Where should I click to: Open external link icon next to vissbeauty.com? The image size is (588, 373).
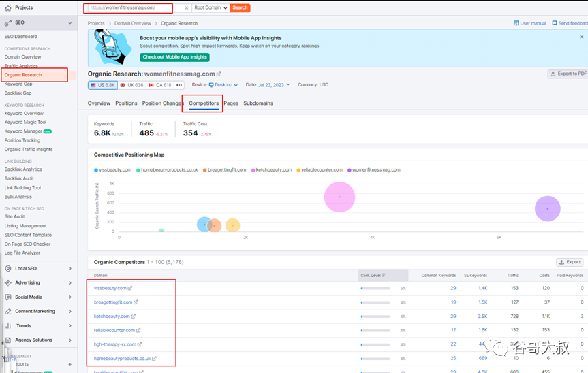click(x=130, y=288)
